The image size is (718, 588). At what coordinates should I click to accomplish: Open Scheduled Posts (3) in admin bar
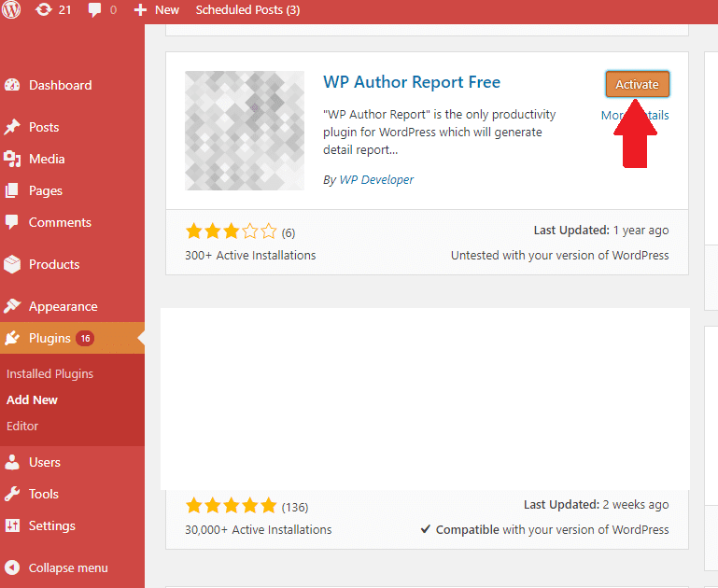[247, 9]
